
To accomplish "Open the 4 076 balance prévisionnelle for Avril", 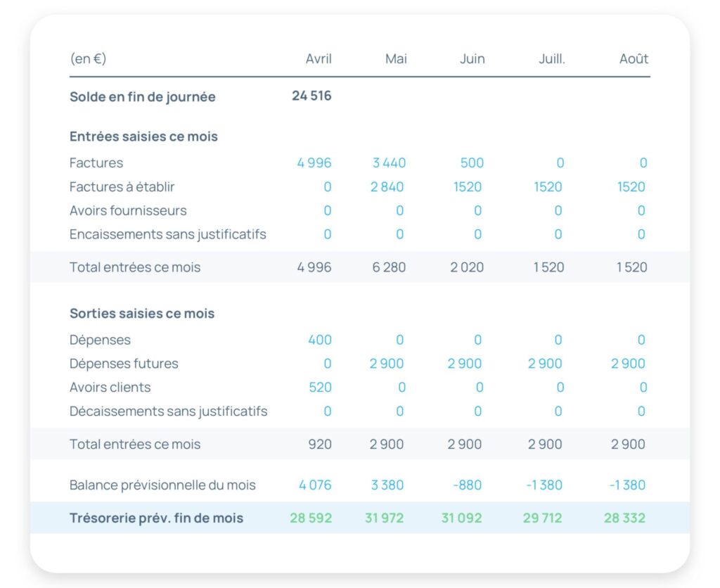I will (x=314, y=485).
